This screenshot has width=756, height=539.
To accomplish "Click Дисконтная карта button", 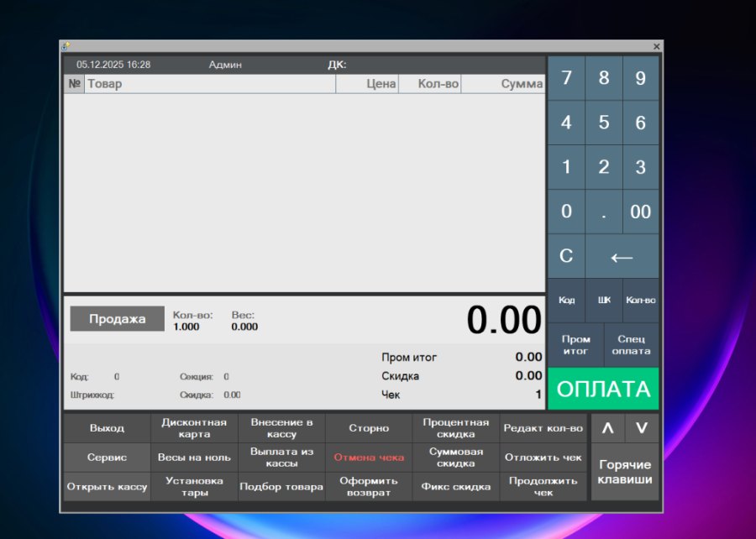I will click(194, 428).
